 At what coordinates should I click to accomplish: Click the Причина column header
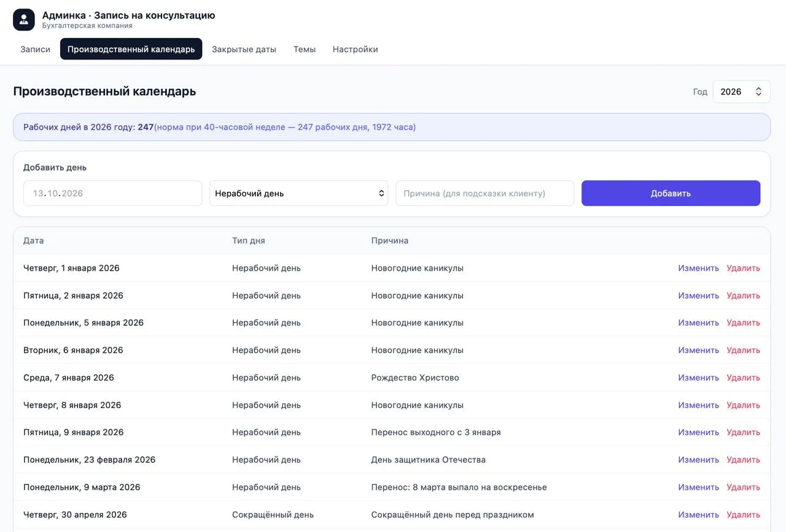390,241
